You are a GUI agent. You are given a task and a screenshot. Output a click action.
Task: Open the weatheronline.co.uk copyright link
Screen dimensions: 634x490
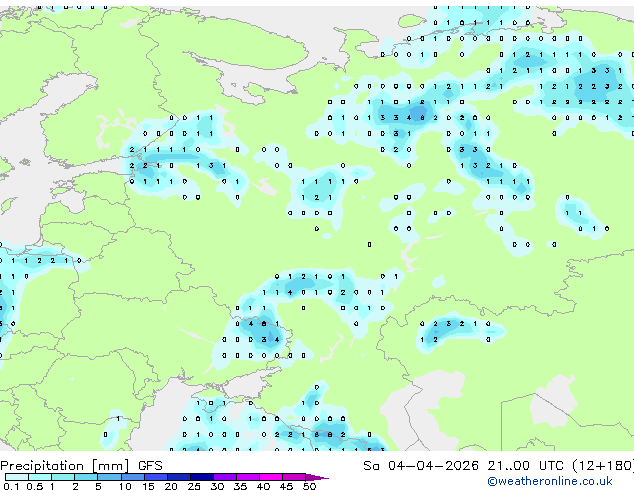549,481
